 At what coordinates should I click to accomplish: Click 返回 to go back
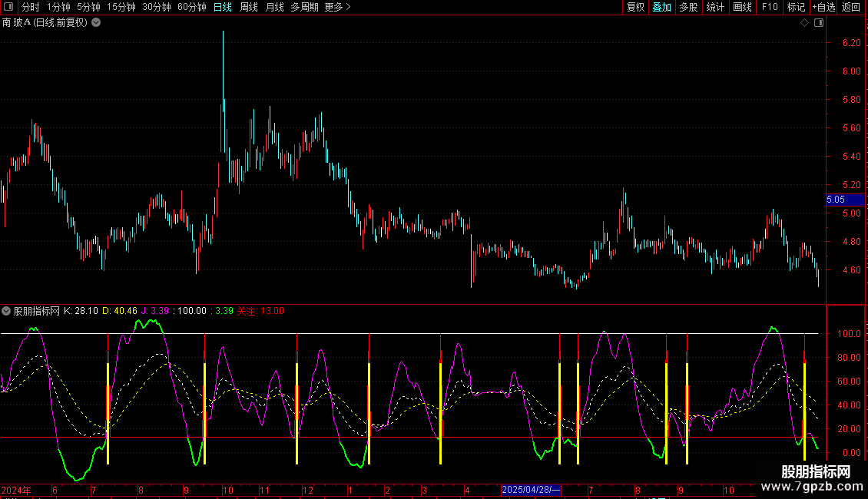tap(851, 7)
